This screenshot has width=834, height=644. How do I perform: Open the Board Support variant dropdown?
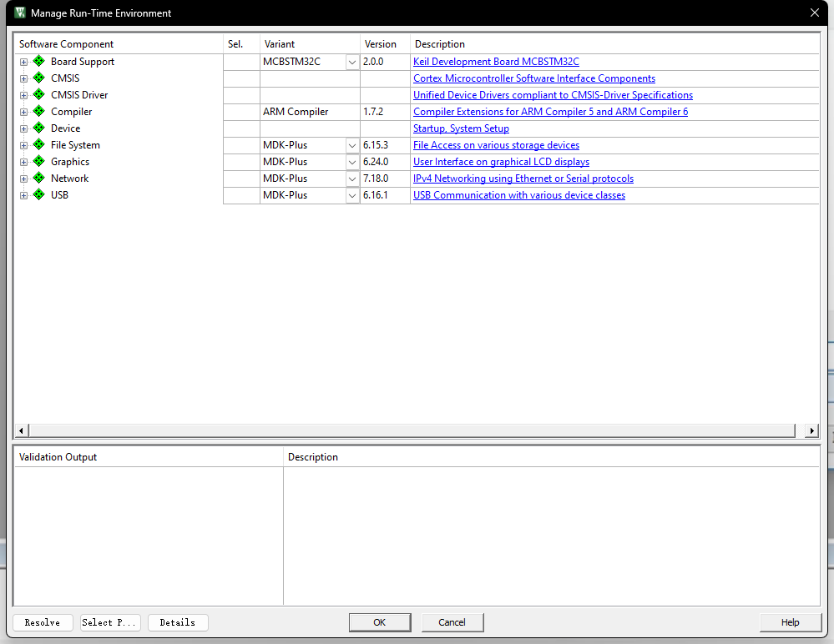pyautogui.click(x=352, y=63)
